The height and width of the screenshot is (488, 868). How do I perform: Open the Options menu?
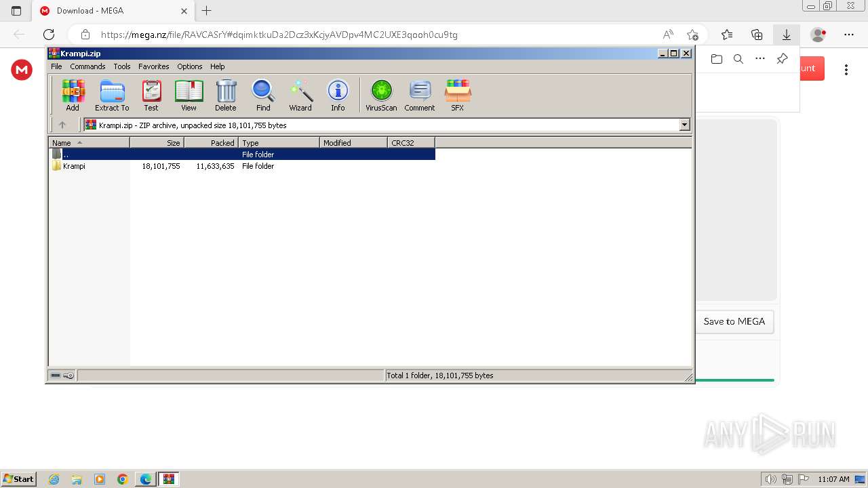pos(190,66)
